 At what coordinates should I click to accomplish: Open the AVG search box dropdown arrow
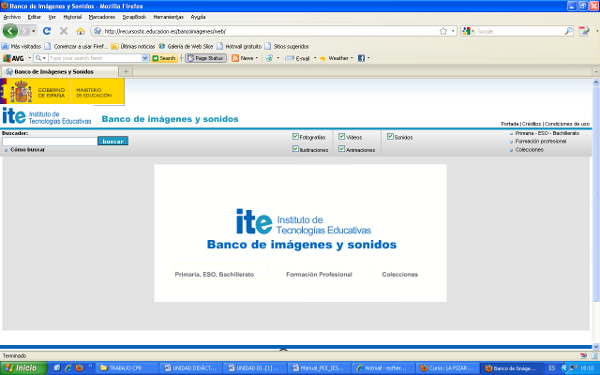point(145,58)
